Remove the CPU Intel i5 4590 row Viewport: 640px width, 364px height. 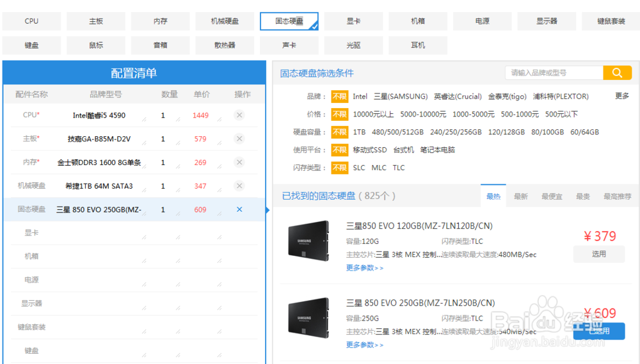click(239, 115)
